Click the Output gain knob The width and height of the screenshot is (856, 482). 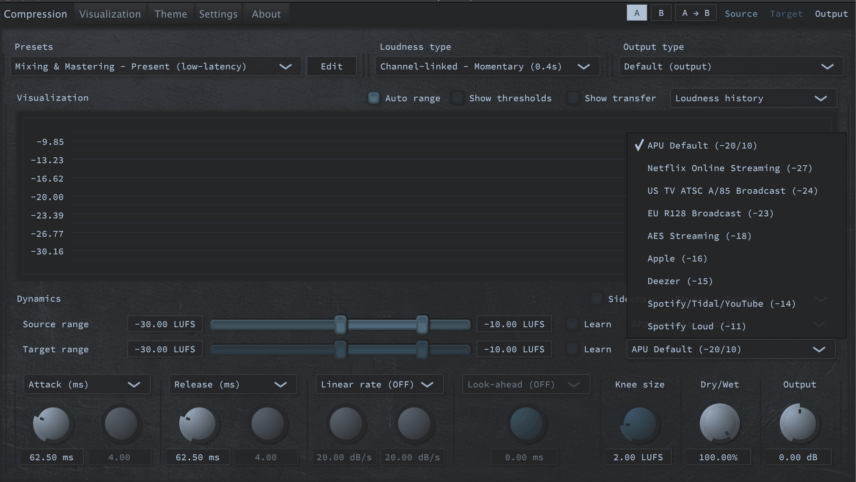tap(798, 423)
